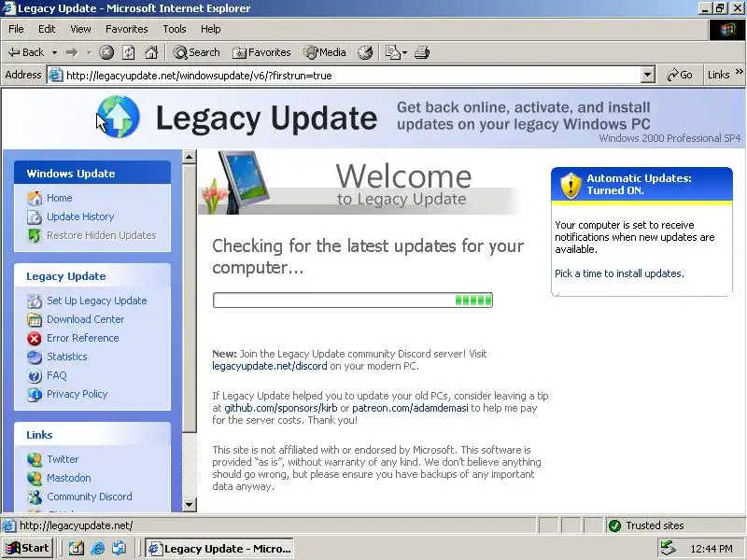
Task: Open the View menu
Action: (x=80, y=29)
